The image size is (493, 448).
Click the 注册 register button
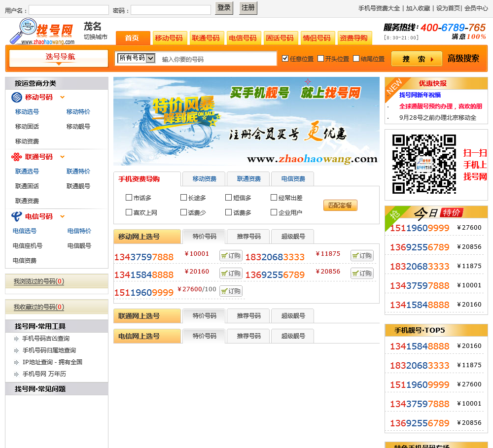point(248,8)
